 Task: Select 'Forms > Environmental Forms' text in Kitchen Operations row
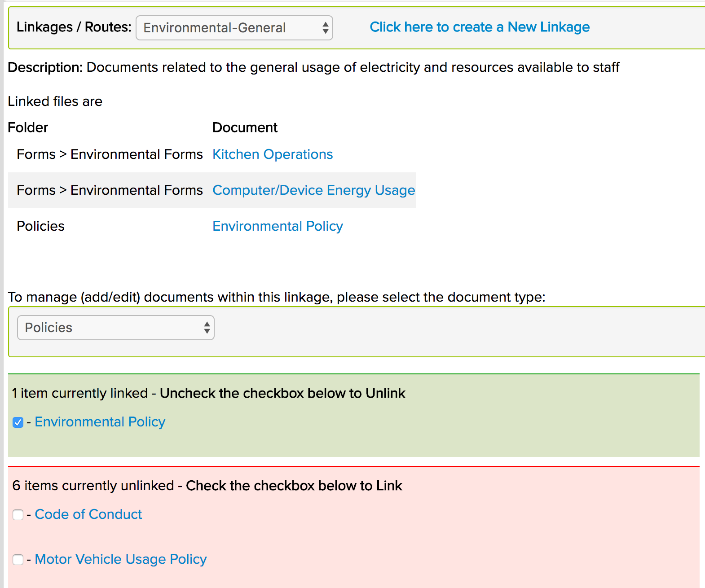point(110,154)
